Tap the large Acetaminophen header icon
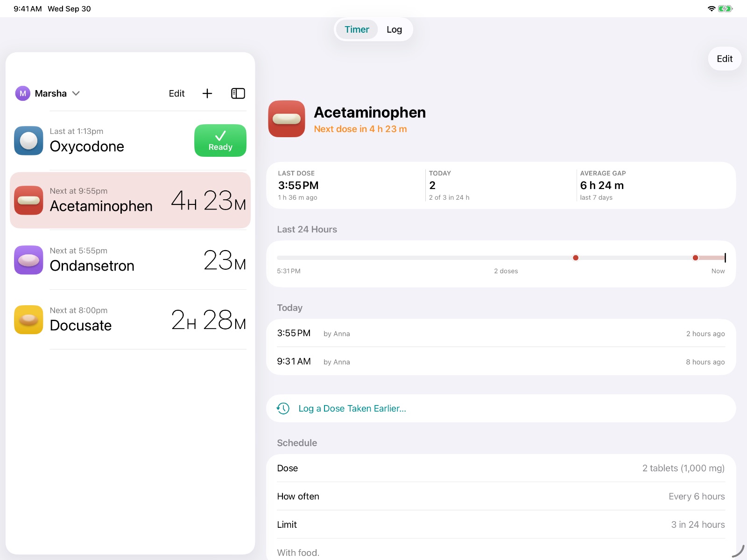Viewport: 747px width, 560px height. point(287,119)
